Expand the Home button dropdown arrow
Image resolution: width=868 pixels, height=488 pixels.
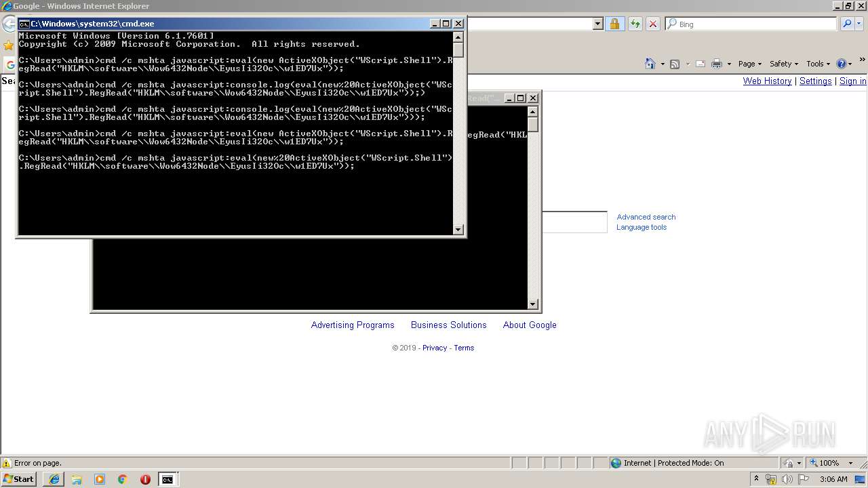coord(662,64)
